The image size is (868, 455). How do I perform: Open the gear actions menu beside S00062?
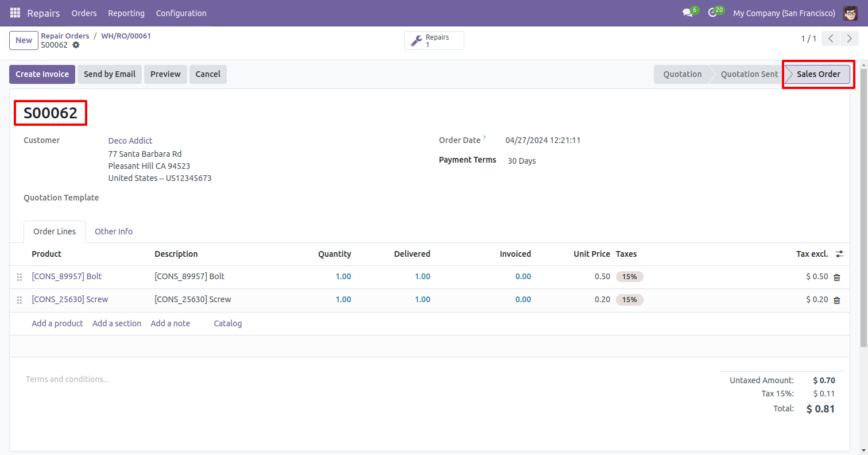tap(76, 45)
